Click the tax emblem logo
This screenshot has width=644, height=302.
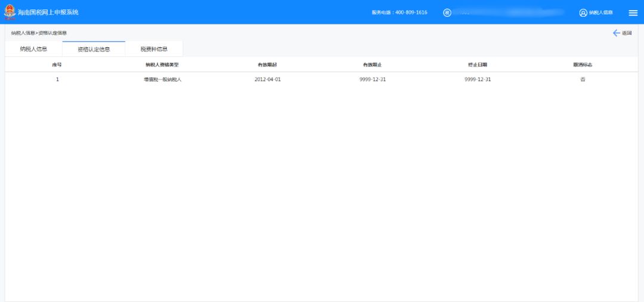pos(10,12)
